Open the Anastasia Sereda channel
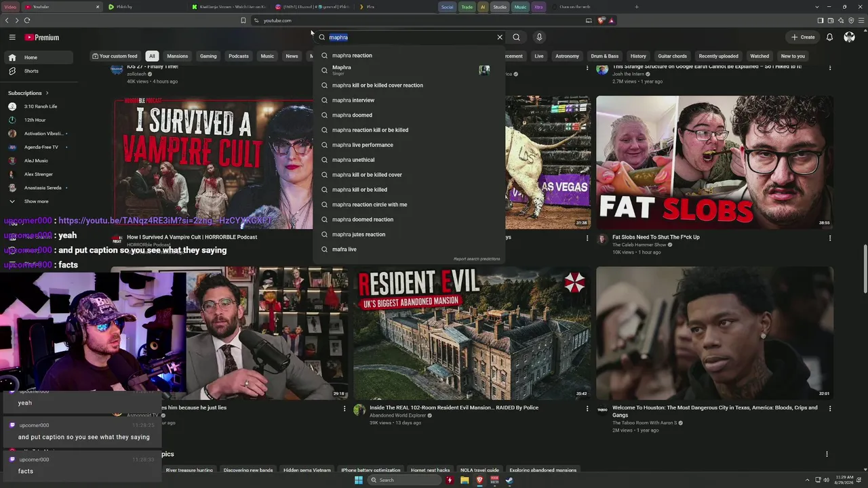This screenshot has height=488, width=868. [x=43, y=188]
